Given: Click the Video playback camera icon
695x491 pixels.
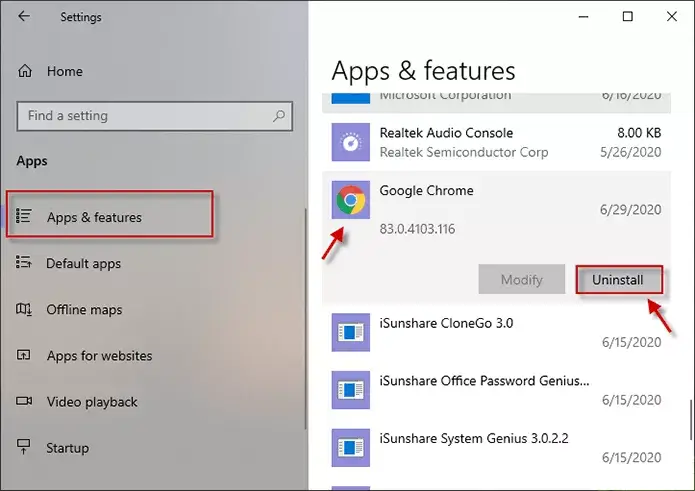Looking at the screenshot, I should 24,401.
